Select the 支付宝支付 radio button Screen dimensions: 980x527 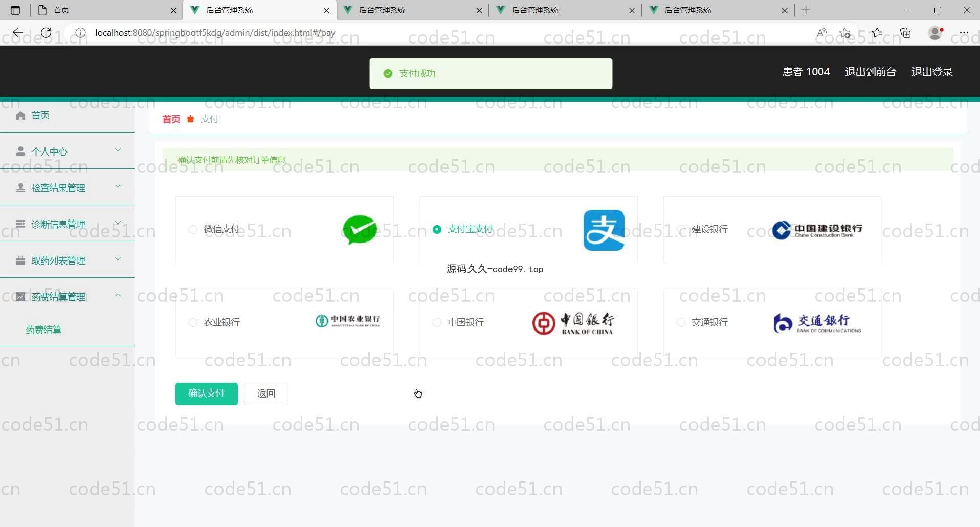tap(437, 230)
